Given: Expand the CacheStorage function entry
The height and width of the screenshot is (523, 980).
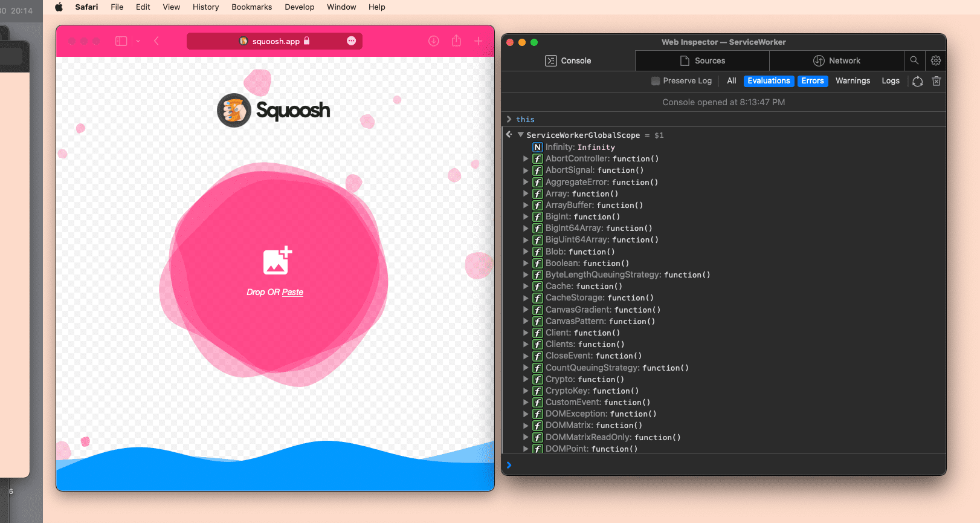Looking at the screenshot, I should point(526,298).
